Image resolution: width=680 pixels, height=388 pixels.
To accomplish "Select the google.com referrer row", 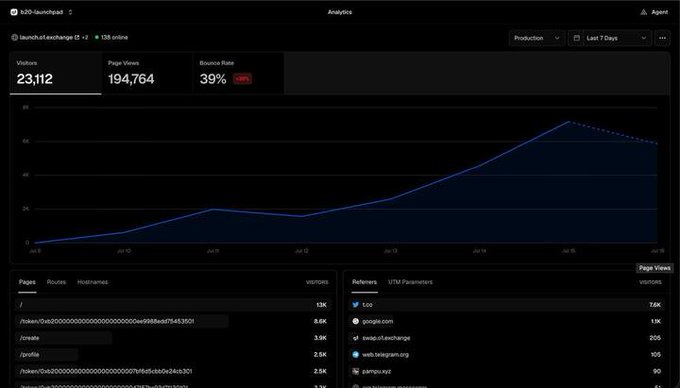I will pyautogui.click(x=507, y=321).
